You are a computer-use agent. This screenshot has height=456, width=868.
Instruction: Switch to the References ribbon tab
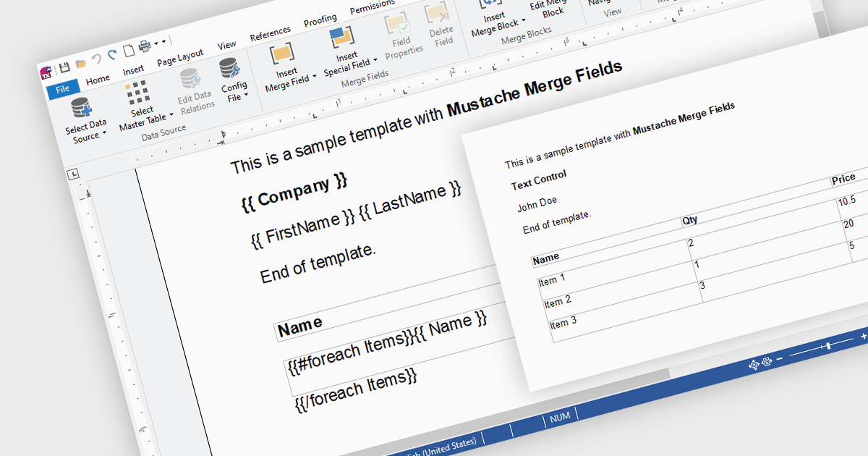270,34
